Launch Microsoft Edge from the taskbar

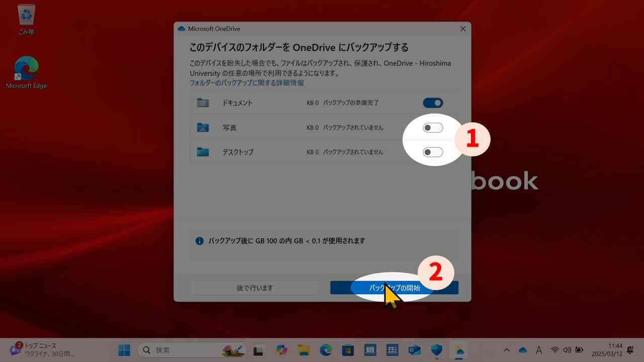(326, 349)
